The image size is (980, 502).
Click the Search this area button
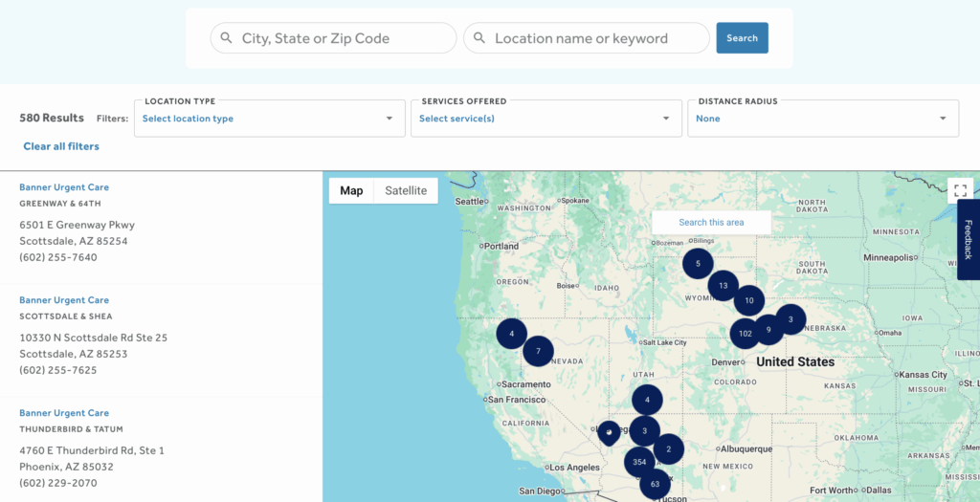click(x=711, y=222)
